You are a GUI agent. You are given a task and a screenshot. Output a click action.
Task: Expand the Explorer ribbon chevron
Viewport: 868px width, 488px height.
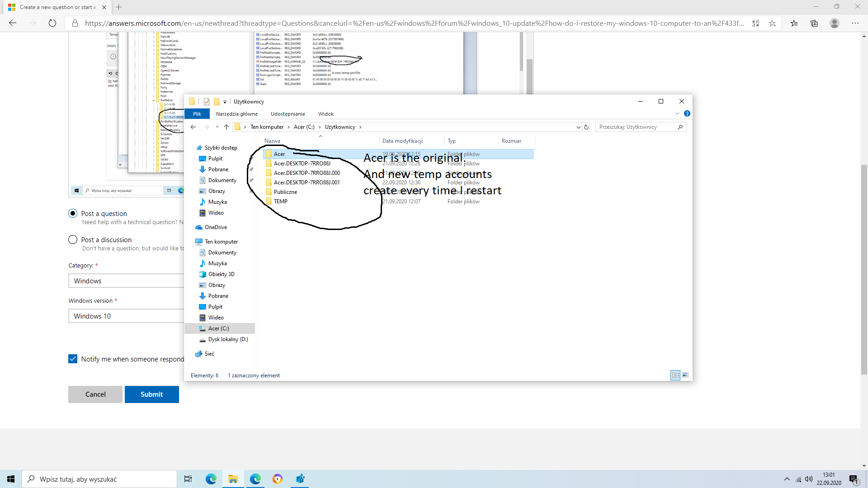click(x=677, y=113)
